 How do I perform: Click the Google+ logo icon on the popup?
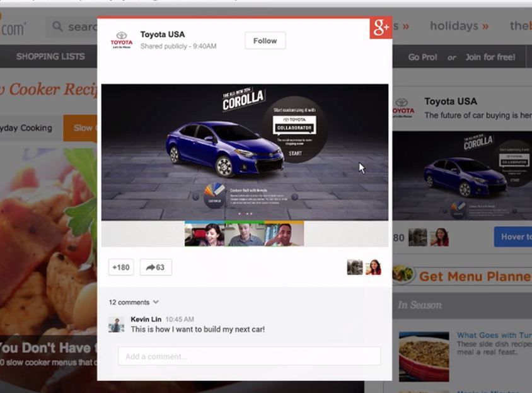click(x=381, y=28)
